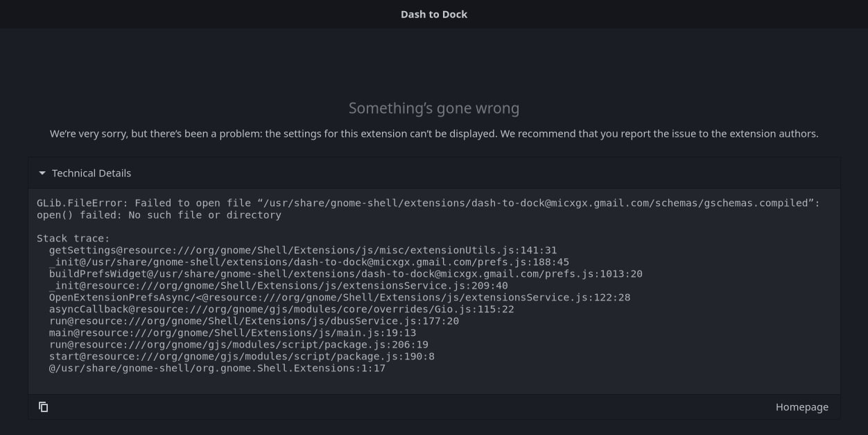Click the Dash to Dock window title
The height and width of the screenshot is (435, 868).
(434, 15)
